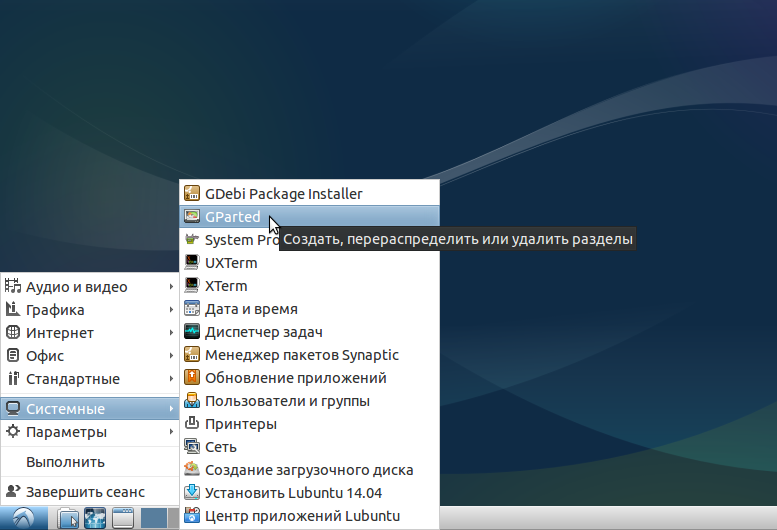Expand the Офис submenu arrow
Image resolution: width=777 pixels, height=530 pixels.
171,356
